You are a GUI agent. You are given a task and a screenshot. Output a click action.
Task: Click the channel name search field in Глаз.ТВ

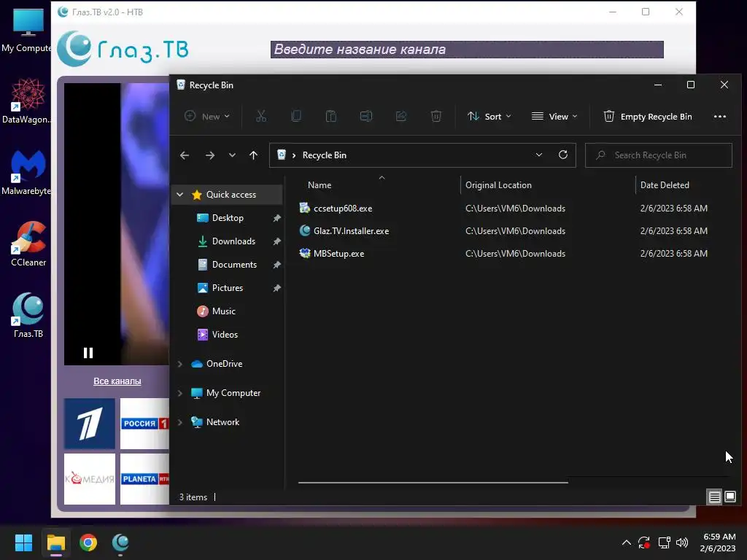point(467,50)
